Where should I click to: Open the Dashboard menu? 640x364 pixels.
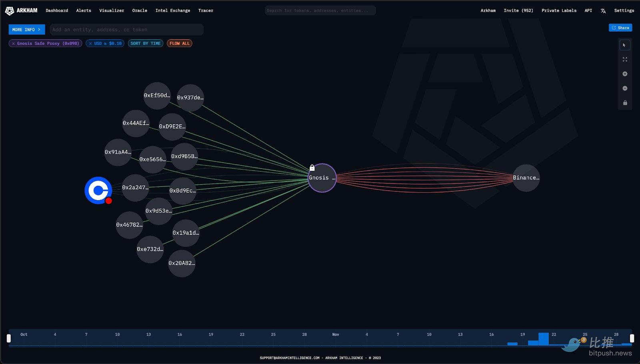pyautogui.click(x=57, y=11)
